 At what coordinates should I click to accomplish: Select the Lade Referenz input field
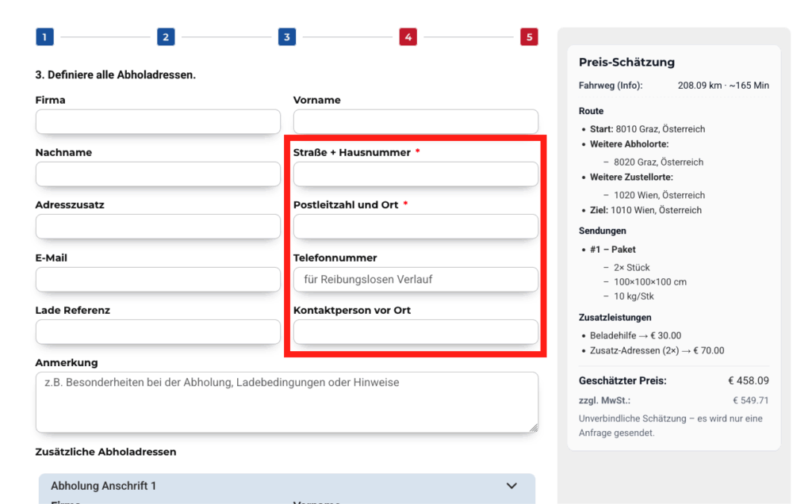[158, 332]
